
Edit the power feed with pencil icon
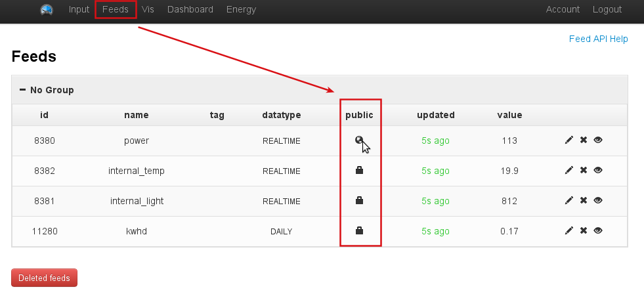pyautogui.click(x=569, y=140)
